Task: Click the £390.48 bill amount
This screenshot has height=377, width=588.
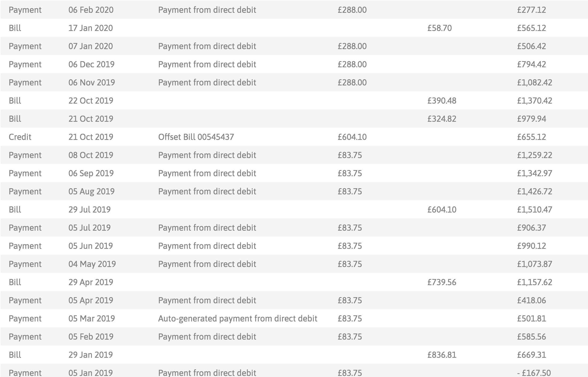Action: coord(442,101)
